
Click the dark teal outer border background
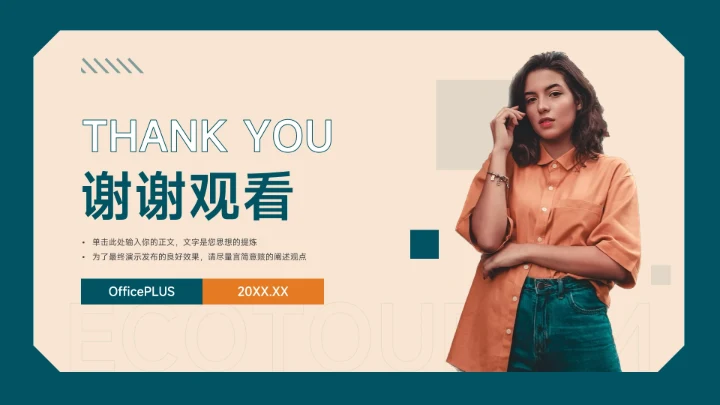tap(360, 15)
